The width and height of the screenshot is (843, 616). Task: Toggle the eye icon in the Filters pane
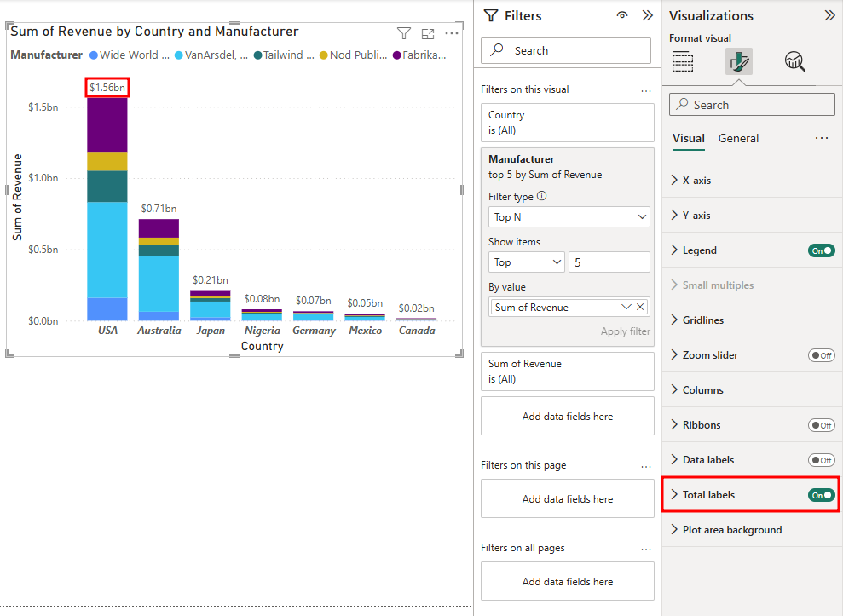pyautogui.click(x=622, y=15)
